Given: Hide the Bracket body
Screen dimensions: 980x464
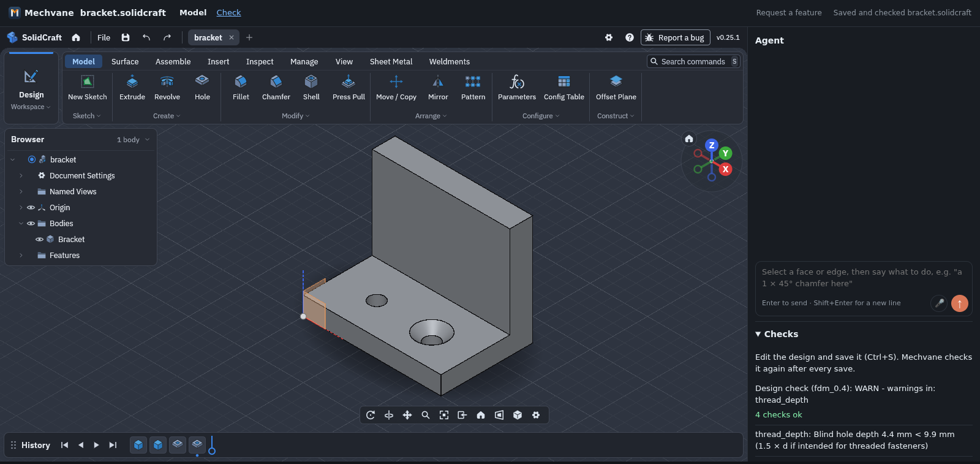Looking at the screenshot, I should tap(39, 240).
